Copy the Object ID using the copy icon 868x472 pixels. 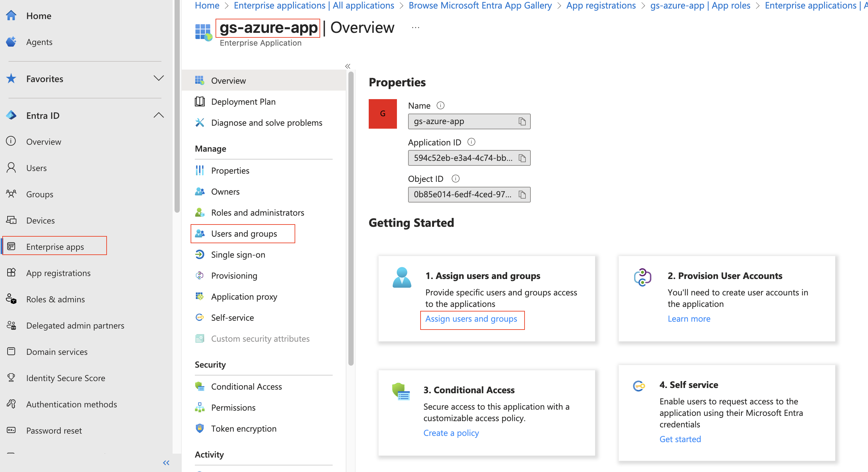[x=522, y=195]
